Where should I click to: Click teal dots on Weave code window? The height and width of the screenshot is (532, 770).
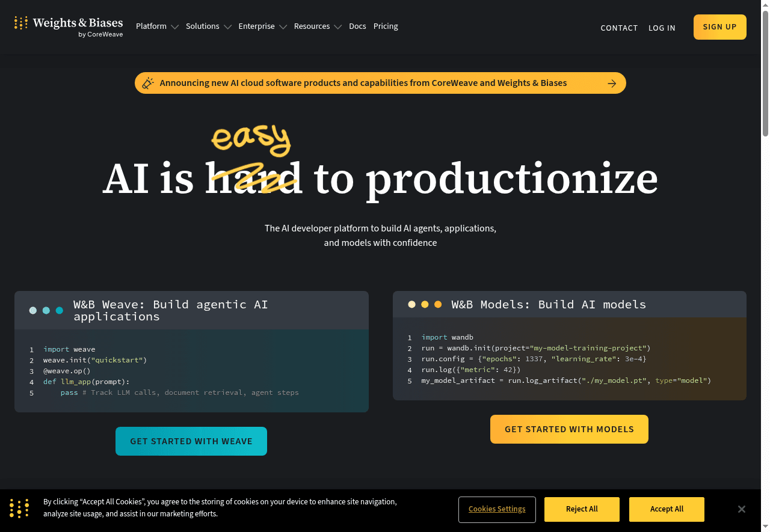[x=46, y=310]
